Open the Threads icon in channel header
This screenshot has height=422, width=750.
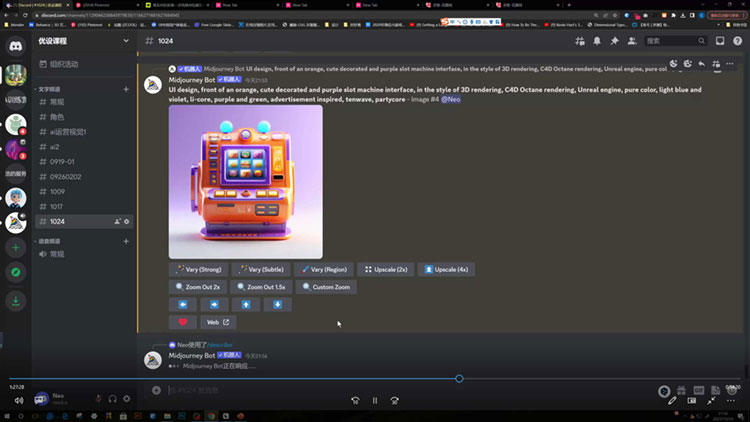(x=579, y=41)
